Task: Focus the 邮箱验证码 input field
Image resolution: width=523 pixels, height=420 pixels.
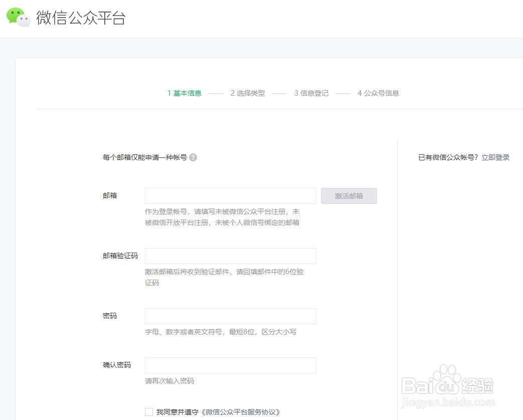Action: [x=231, y=256]
